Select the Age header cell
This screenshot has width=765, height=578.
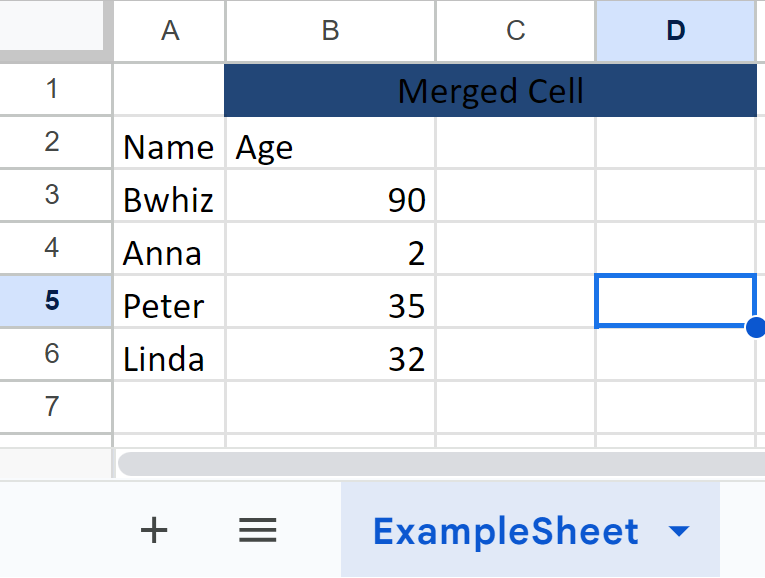(x=330, y=148)
